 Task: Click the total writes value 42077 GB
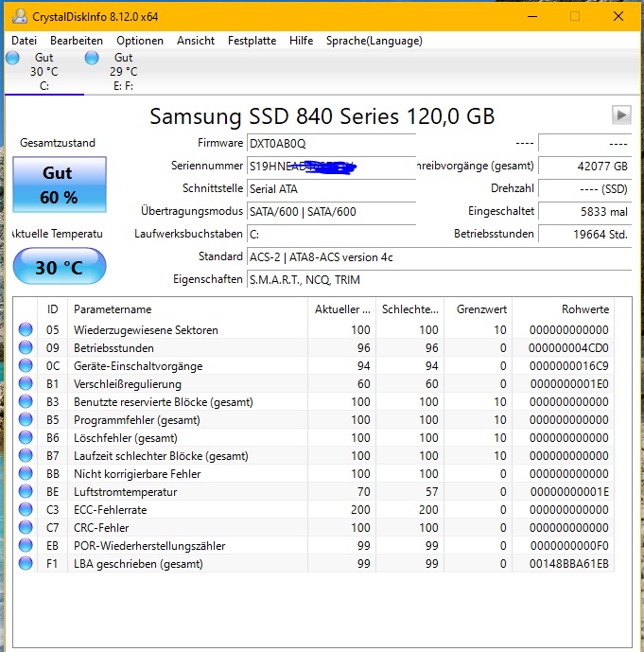pyautogui.click(x=585, y=167)
